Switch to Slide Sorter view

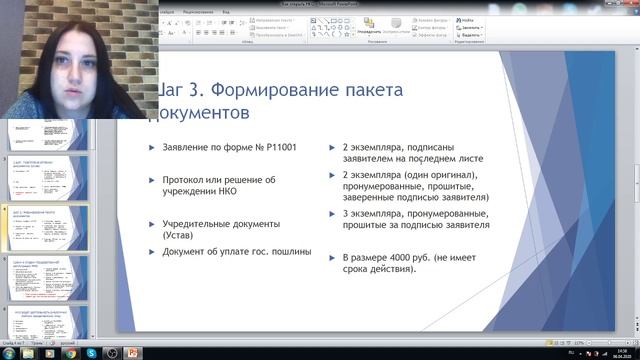pyautogui.click(x=556, y=343)
